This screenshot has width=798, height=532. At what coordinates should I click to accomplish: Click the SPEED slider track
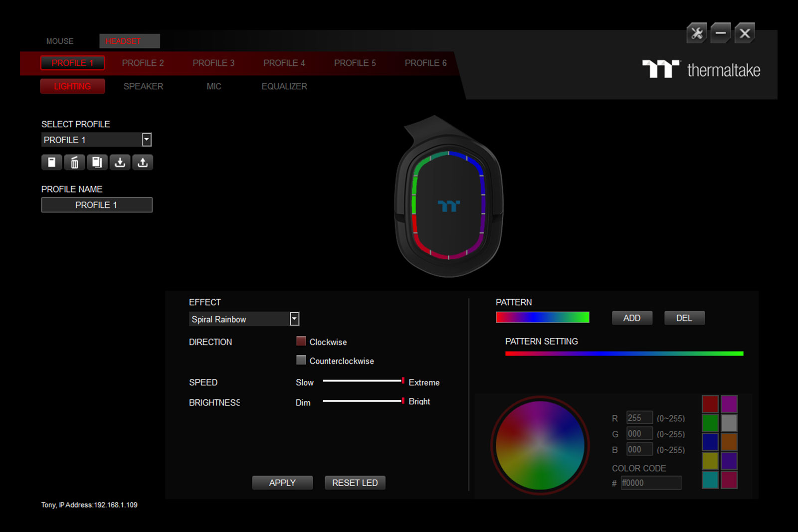pos(363,381)
